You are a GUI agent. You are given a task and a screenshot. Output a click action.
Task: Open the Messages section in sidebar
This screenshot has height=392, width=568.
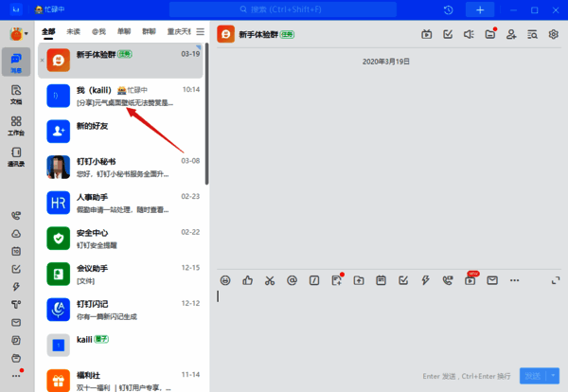(16, 62)
